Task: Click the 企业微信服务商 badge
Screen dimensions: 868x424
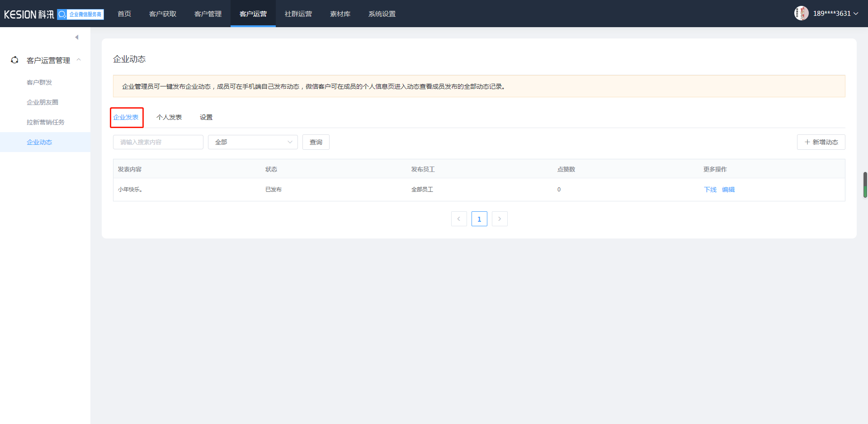Action: coord(81,14)
